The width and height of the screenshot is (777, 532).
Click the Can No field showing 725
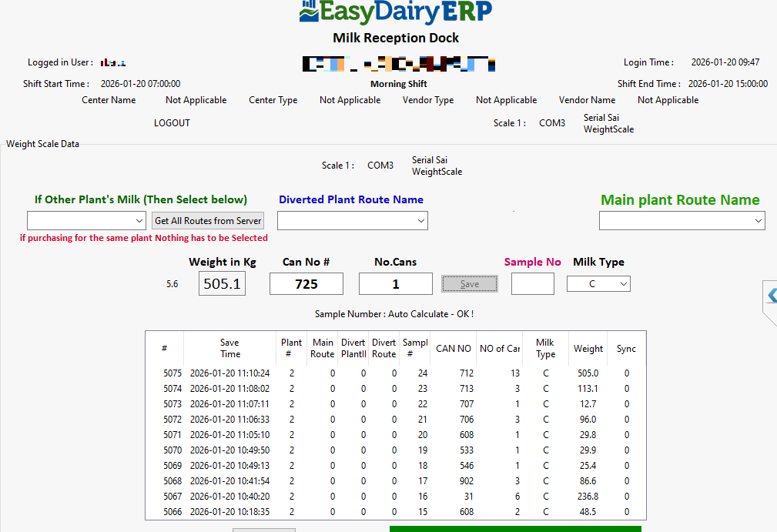[306, 283]
